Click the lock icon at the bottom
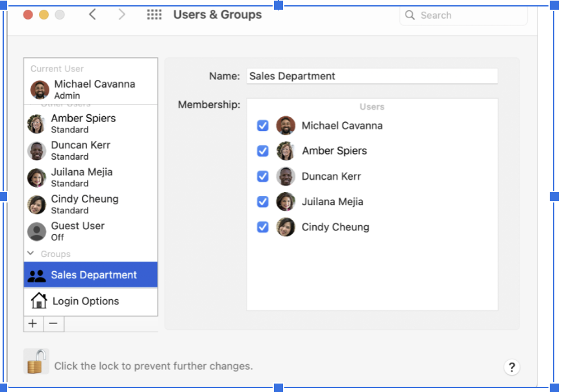The image size is (566, 392). click(36, 361)
